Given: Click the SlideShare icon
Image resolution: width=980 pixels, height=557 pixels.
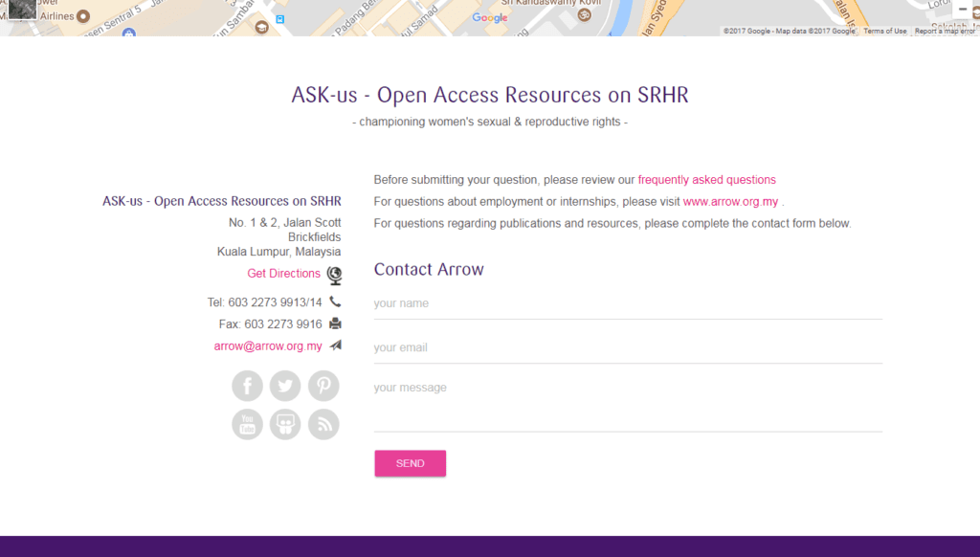Looking at the screenshot, I should (x=285, y=424).
